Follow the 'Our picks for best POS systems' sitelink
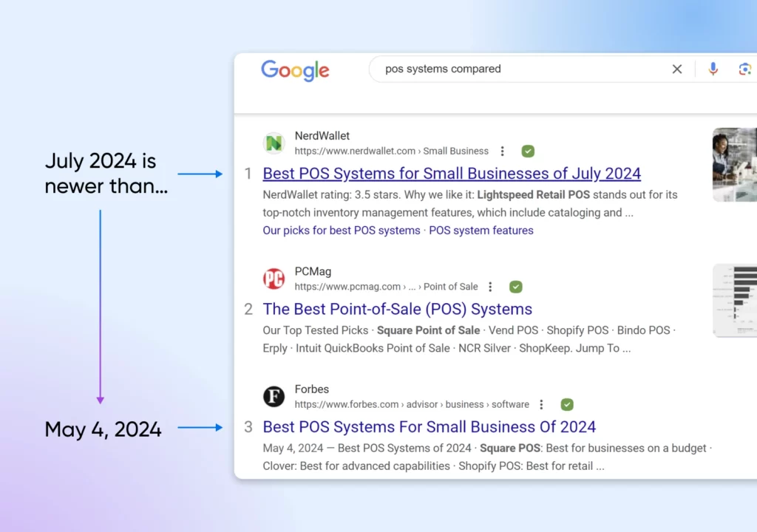The image size is (757, 532). (342, 231)
